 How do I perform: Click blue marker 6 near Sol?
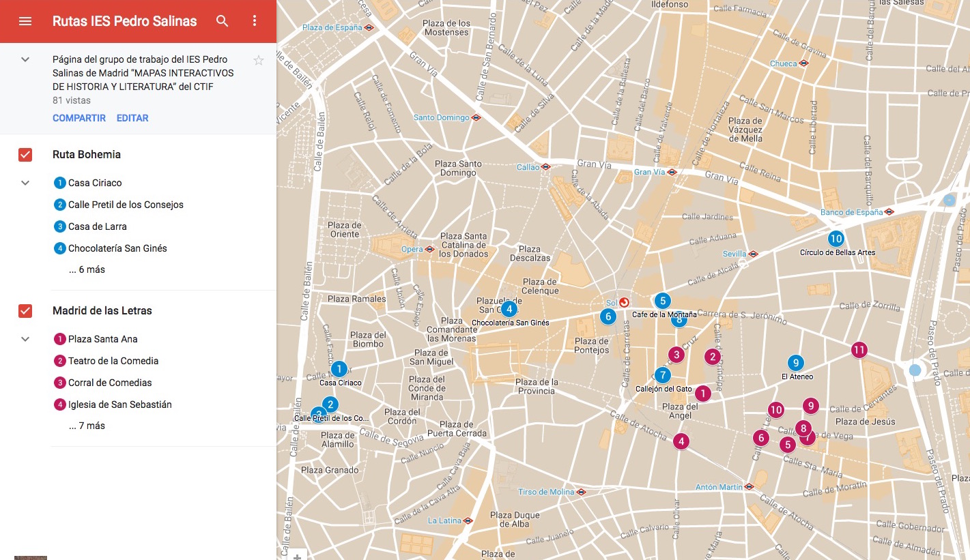608,316
